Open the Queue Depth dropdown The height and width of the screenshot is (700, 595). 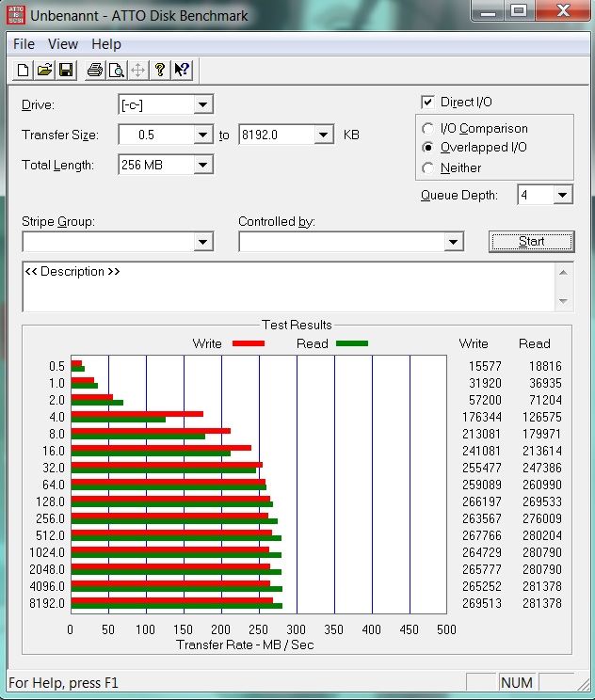coord(563,195)
